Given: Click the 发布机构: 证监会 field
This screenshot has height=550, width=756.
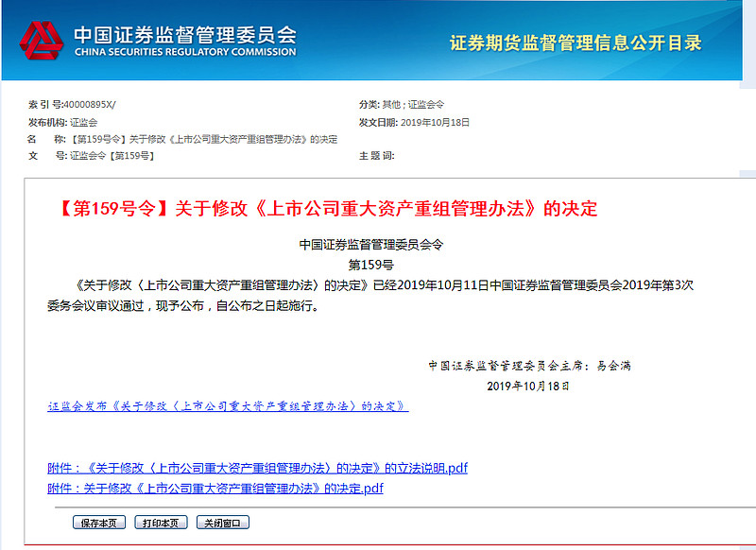Looking at the screenshot, I should click(62, 123).
